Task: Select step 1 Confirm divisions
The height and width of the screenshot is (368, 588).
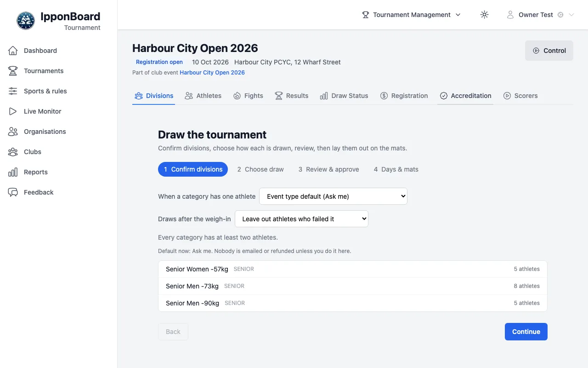Action: pyautogui.click(x=193, y=169)
